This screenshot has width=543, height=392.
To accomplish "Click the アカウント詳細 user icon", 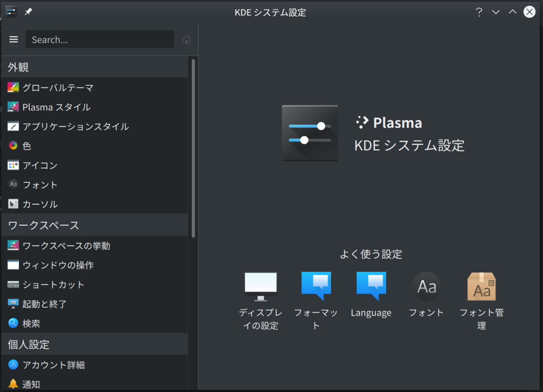I will [13, 365].
